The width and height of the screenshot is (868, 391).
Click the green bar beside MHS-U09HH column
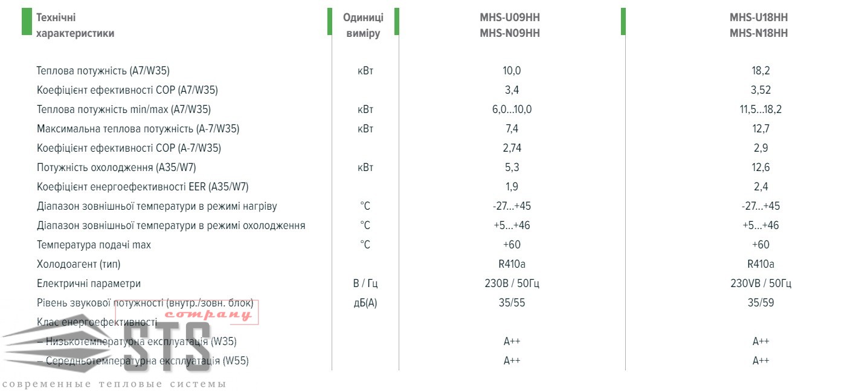pyautogui.click(x=396, y=21)
